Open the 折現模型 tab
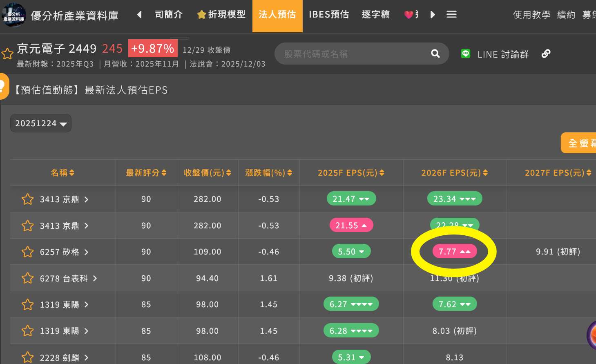This screenshot has width=596, height=364. (x=221, y=15)
